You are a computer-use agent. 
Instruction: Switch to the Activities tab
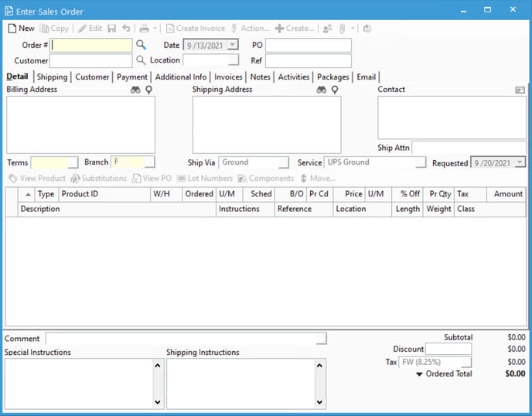294,77
